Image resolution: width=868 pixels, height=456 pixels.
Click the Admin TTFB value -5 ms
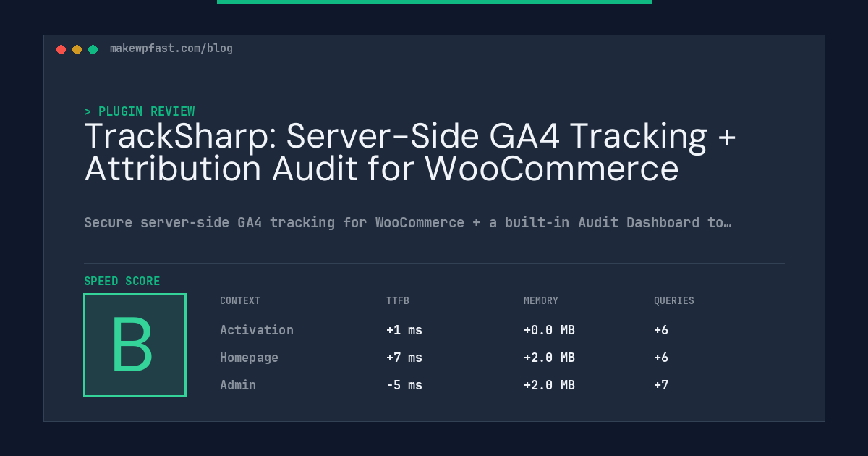(x=404, y=385)
